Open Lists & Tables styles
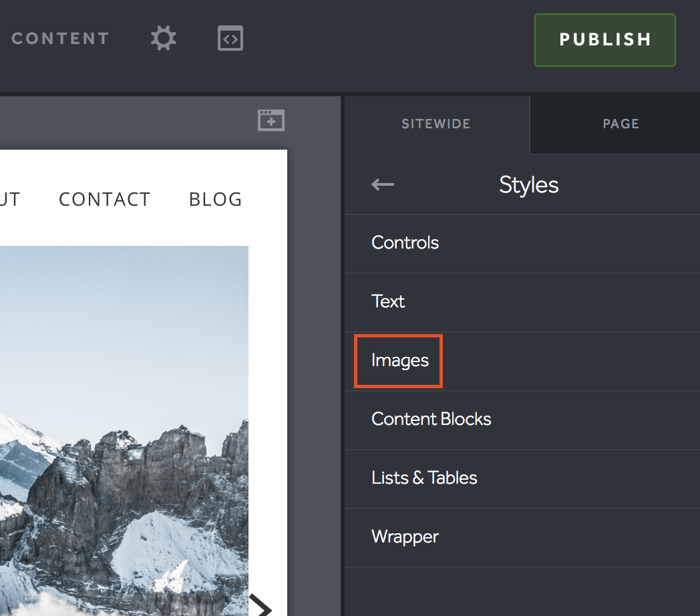Image resolution: width=700 pixels, height=616 pixels. pyautogui.click(x=424, y=478)
